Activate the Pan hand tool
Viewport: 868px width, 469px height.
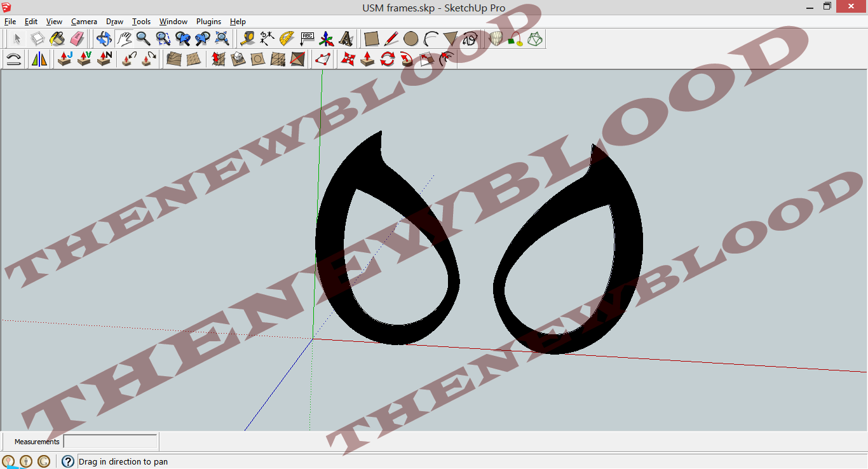124,39
